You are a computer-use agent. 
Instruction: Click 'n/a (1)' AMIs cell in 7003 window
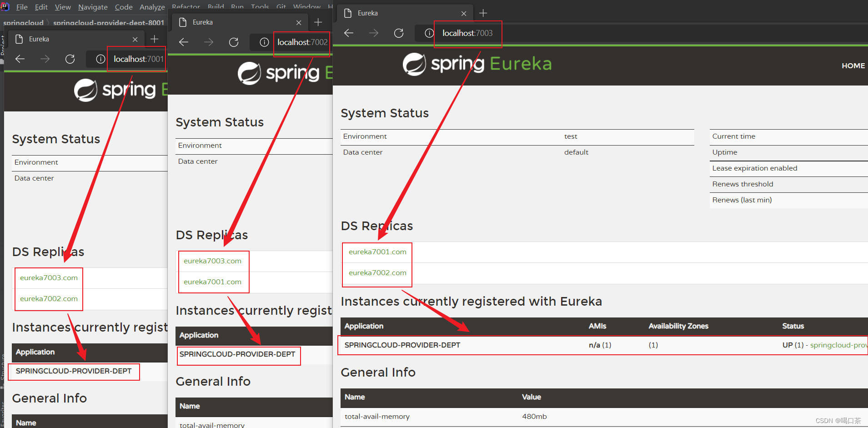coord(600,345)
